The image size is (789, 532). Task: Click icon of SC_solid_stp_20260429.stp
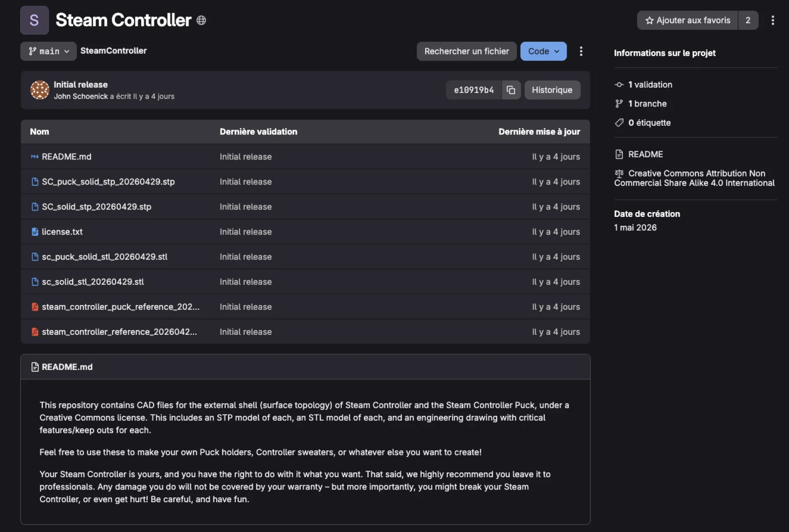click(x=35, y=206)
